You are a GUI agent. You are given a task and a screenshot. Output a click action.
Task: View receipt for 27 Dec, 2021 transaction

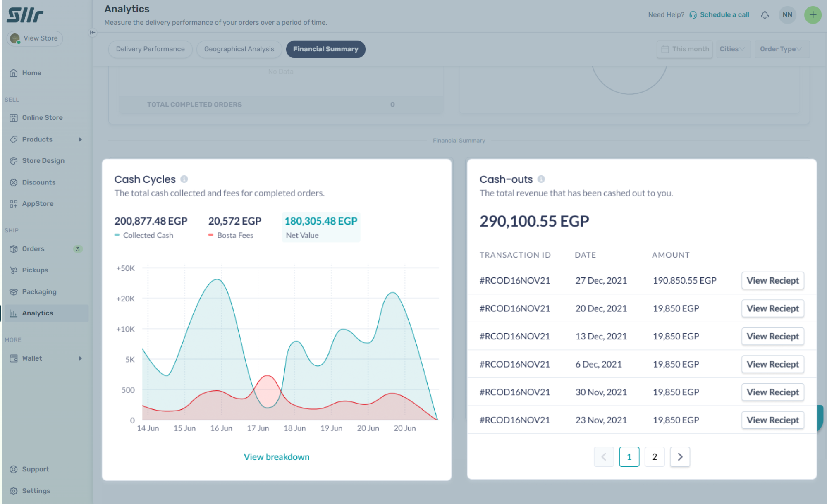pyautogui.click(x=772, y=281)
